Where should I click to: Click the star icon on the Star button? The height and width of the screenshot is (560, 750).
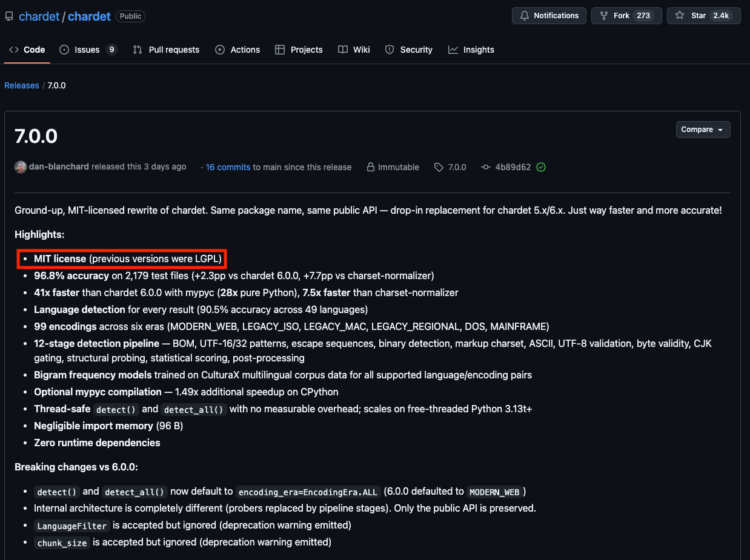click(x=679, y=16)
